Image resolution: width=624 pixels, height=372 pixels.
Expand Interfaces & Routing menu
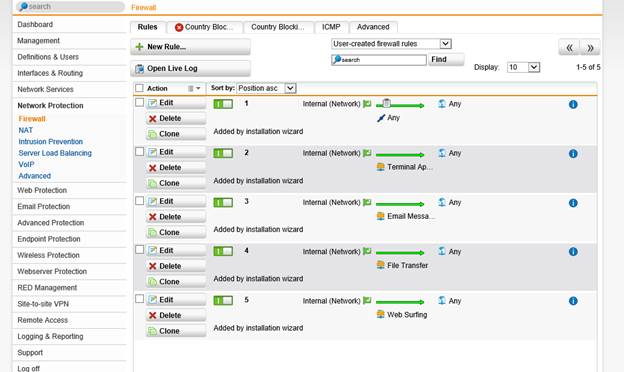point(50,73)
